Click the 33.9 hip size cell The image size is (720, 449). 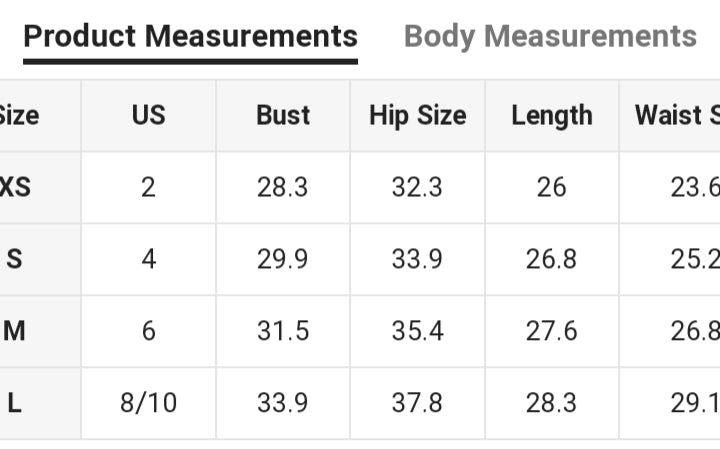click(x=417, y=259)
